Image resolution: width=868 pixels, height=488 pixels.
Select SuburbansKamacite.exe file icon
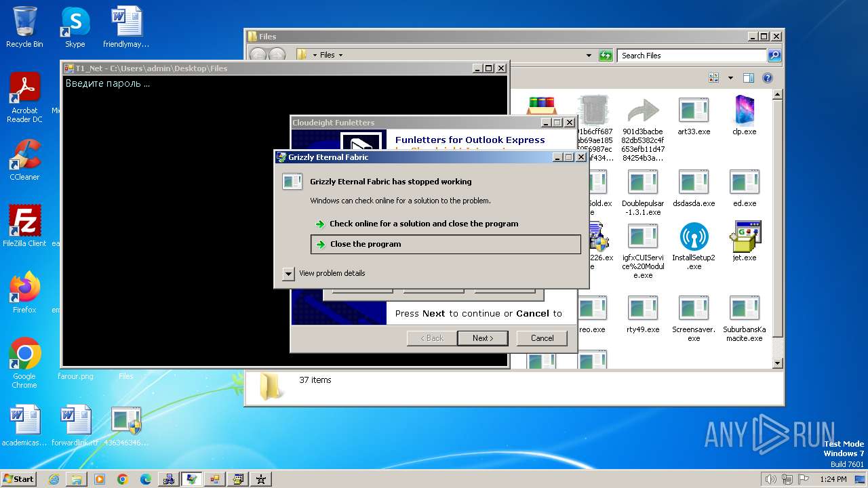pyautogui.click(x=745, y=319)
